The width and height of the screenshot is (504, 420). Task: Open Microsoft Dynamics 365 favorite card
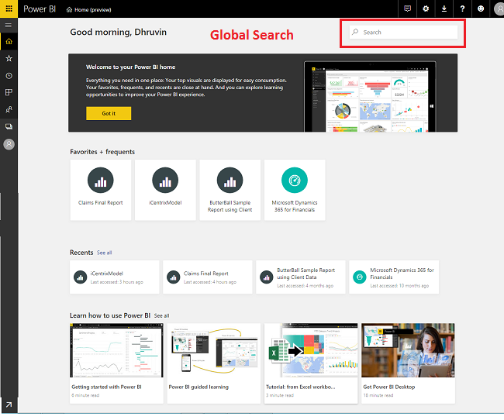(295, 190)
